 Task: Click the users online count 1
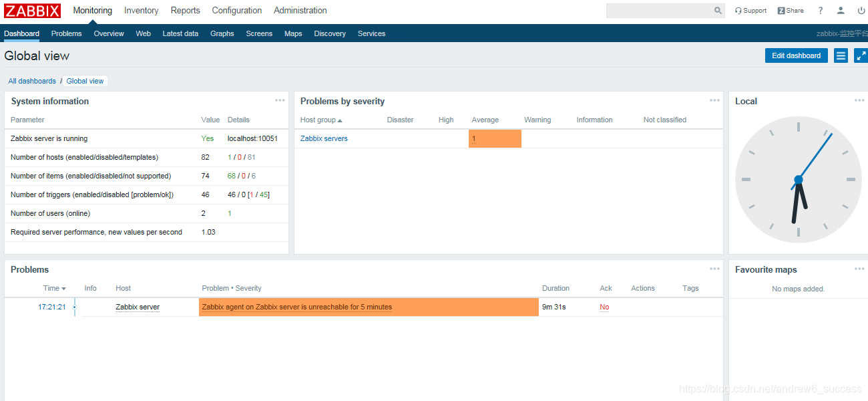coord(230,213)
